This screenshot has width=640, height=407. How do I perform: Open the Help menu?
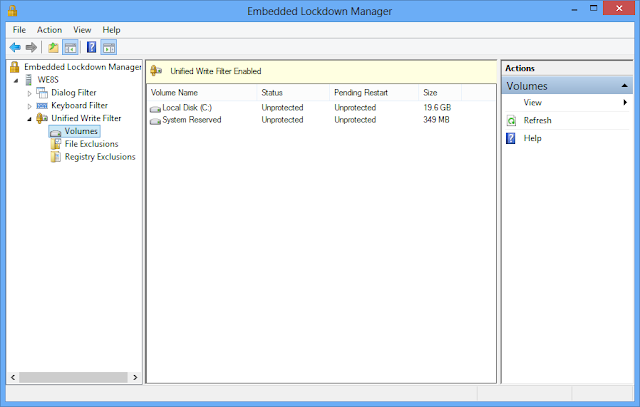pyautogui.click(x=111, y=30)
